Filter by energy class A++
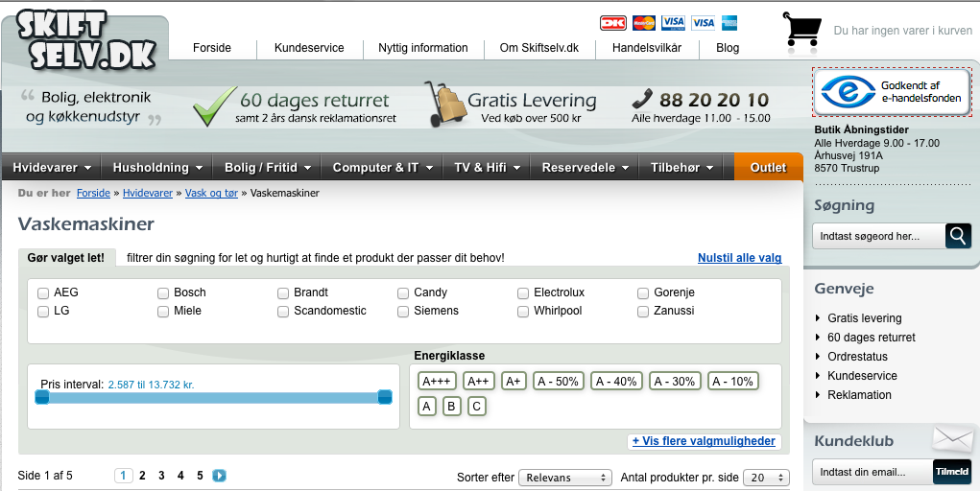 pyautogui.click(x=479, y=381)
